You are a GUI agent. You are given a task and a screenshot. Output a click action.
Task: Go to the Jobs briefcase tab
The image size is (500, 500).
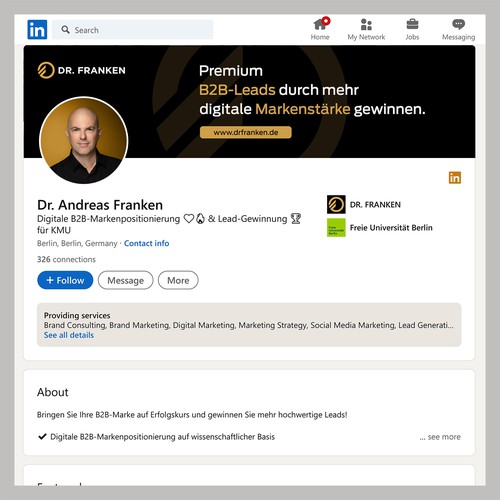[412, 30]
